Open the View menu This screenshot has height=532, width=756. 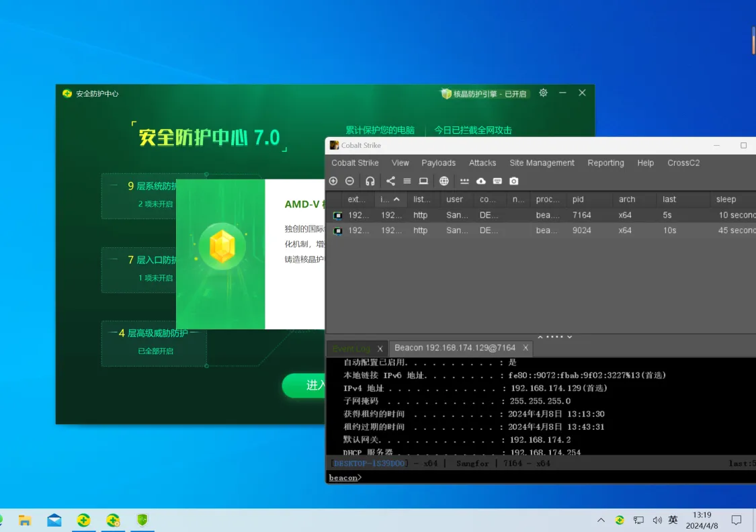[401, 163]
